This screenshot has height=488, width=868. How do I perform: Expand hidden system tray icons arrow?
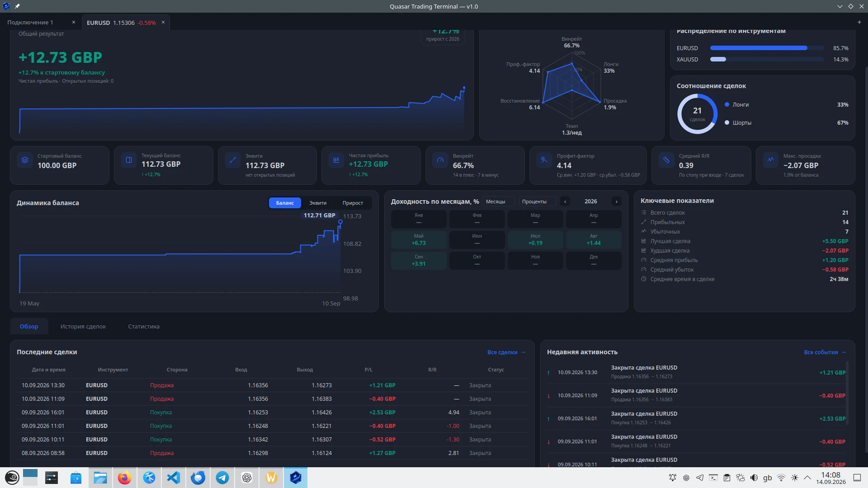point(807,478)
